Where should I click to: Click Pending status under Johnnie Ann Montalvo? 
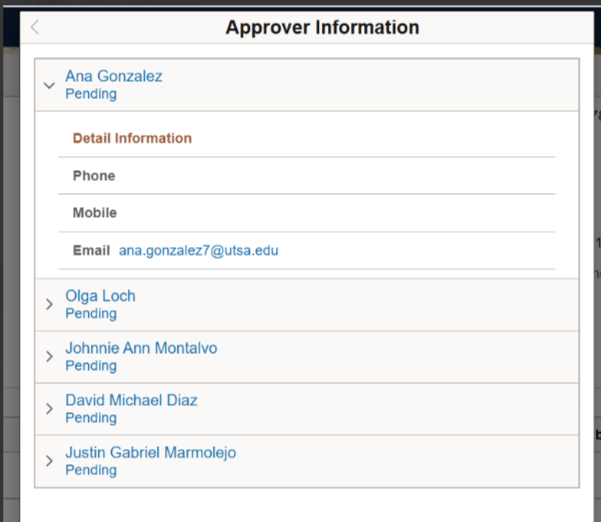pyautogui.click(x=91, y=366)
